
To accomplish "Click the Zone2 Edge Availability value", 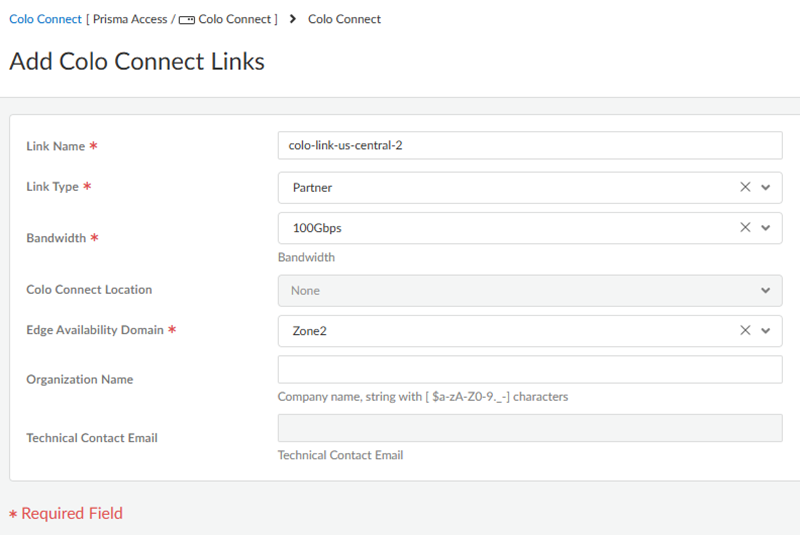I will [310, 330].
